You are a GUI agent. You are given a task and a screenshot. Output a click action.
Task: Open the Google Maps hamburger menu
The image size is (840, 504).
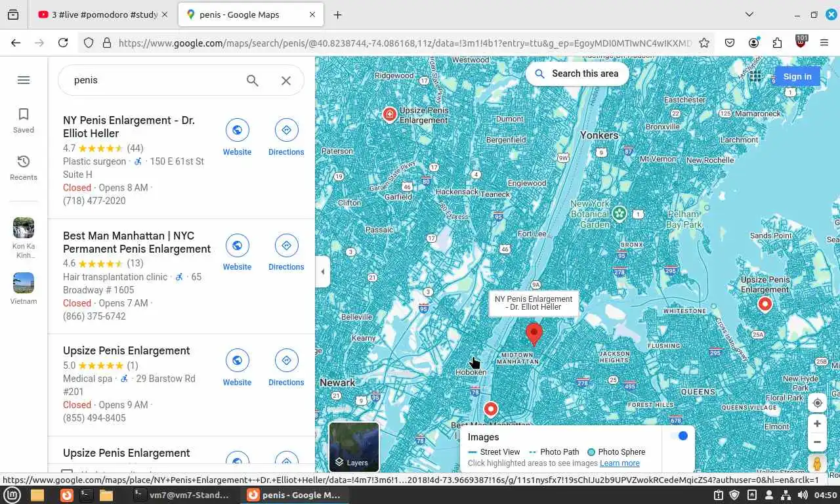pos(24,80)
